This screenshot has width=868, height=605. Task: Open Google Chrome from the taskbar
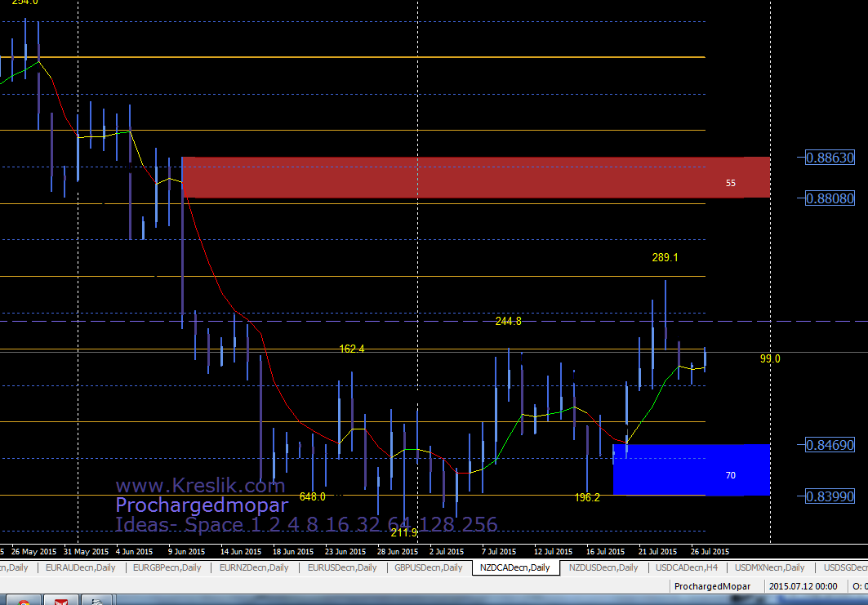(x=23, y=600)
